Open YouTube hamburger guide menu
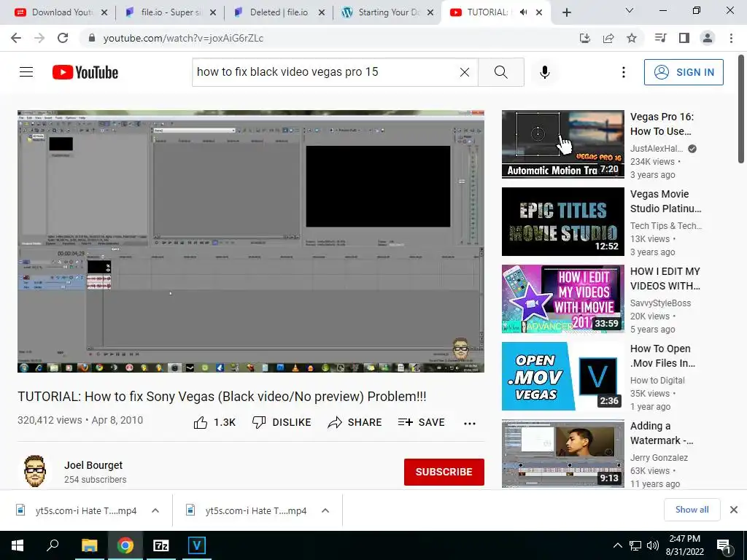 26,72
